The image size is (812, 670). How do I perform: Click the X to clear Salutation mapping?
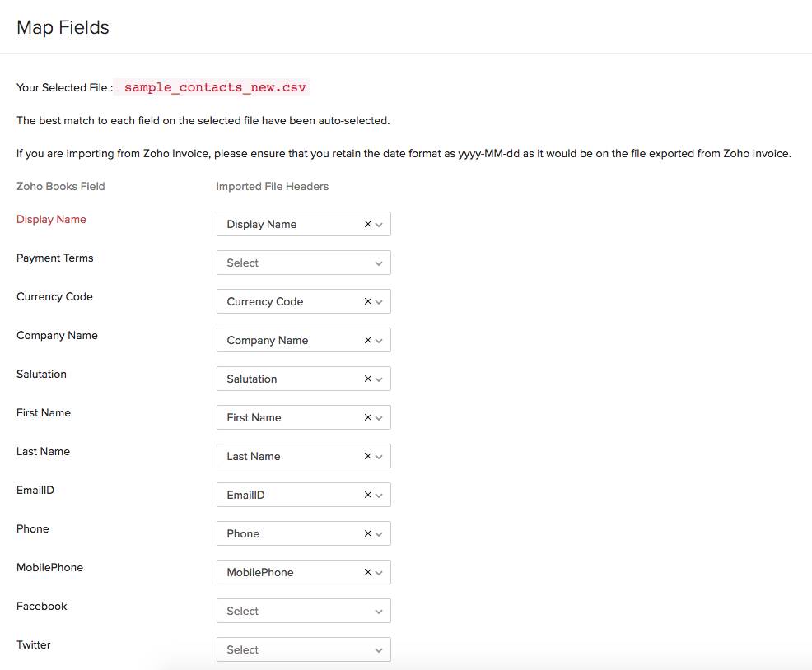(368, 379)
